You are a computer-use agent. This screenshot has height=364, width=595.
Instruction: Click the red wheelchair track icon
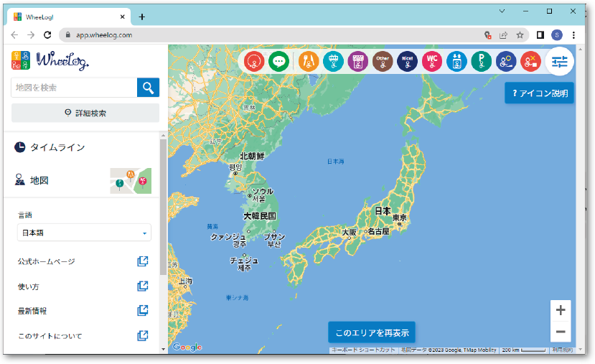253,61
